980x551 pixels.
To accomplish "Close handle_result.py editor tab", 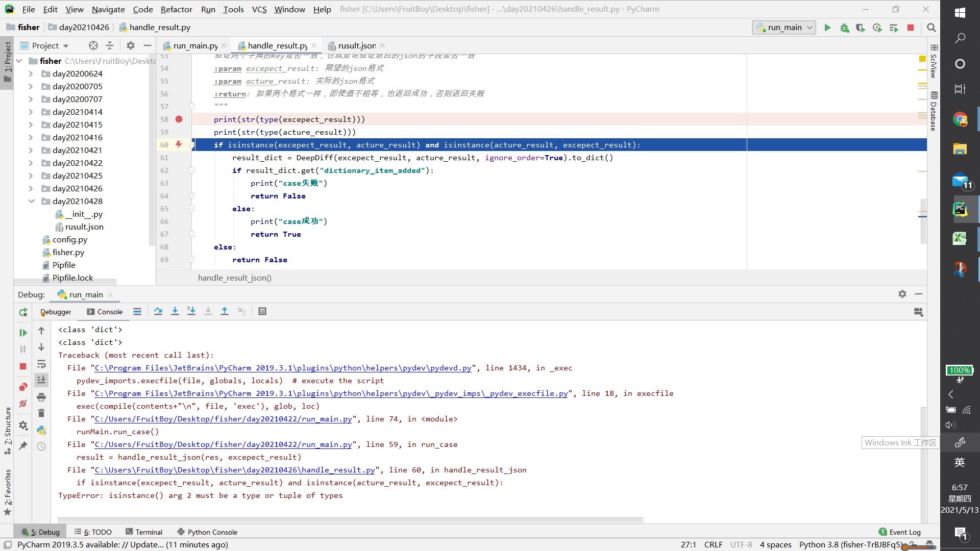I will point(313,45).
